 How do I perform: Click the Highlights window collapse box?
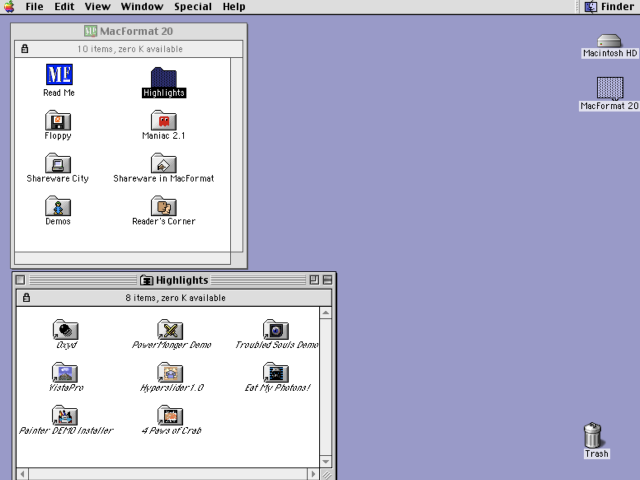327,280
